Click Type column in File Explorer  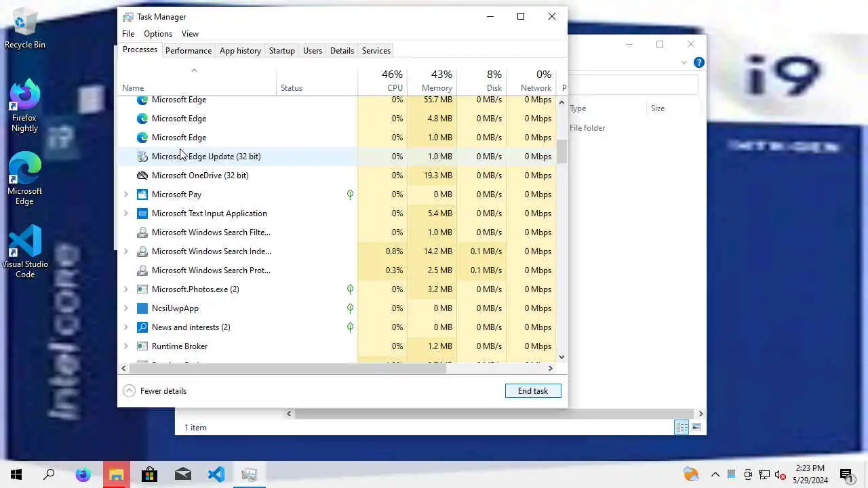click(x=606, y=108)
